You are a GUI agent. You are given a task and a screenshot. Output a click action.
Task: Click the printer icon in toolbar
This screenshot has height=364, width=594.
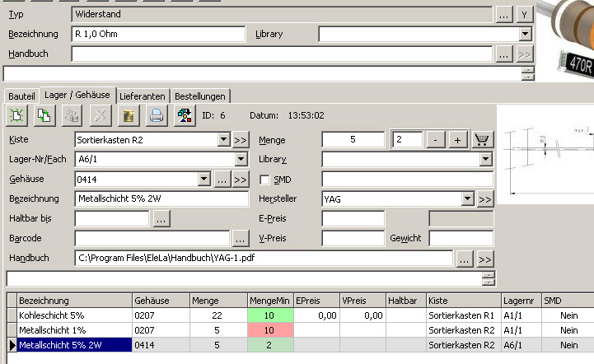click(x=156, y=116)
